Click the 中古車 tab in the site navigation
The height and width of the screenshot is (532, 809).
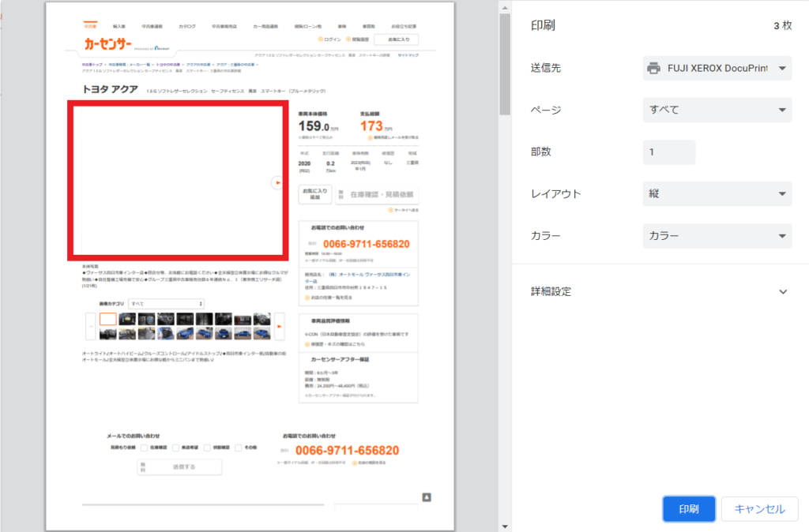[90, 26]
